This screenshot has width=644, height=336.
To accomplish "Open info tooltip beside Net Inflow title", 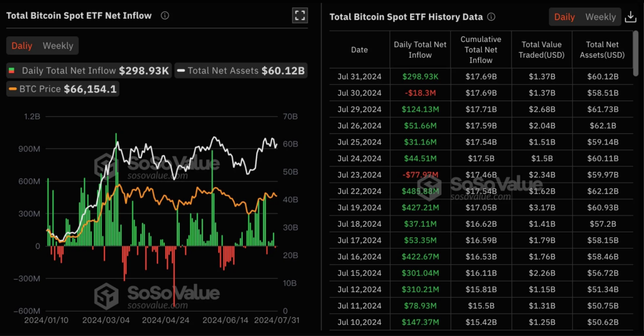I will (x=165, y=16).
